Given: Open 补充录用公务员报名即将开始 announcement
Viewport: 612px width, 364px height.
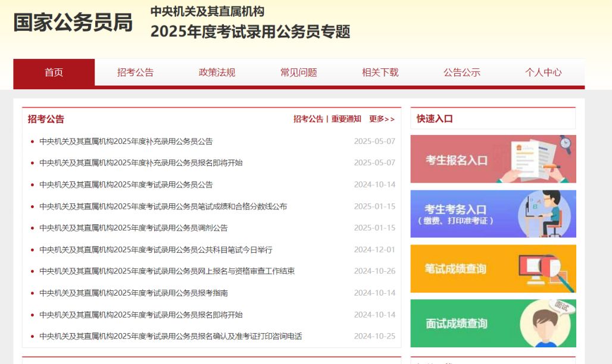Looking at the screenshot, I should click(x=141, y=163).
